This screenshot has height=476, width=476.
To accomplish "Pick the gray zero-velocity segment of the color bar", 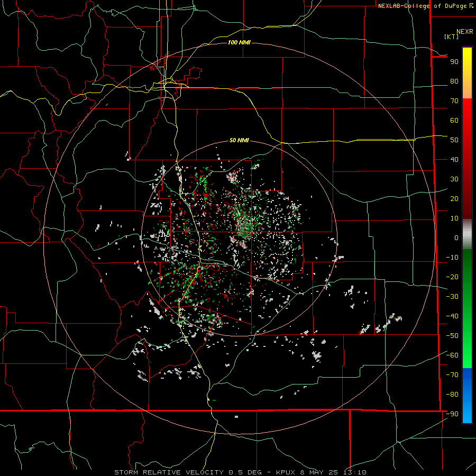I will [467, 234].
